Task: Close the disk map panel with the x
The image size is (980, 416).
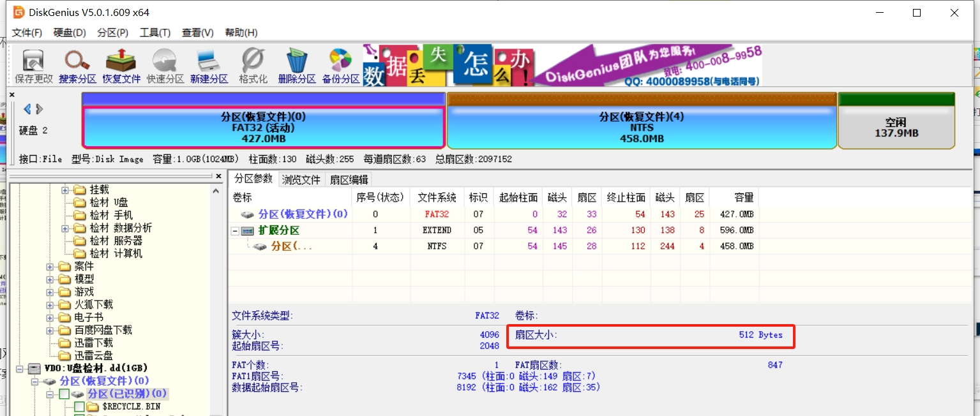Action: tap(12, 94)
